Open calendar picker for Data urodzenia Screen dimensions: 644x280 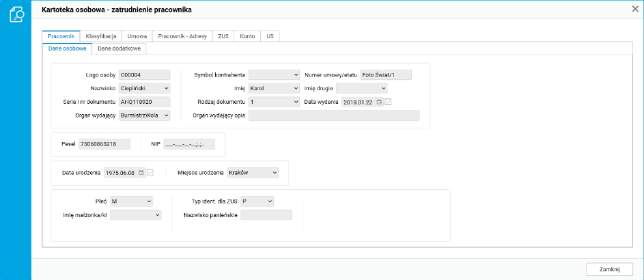(141, 173)
